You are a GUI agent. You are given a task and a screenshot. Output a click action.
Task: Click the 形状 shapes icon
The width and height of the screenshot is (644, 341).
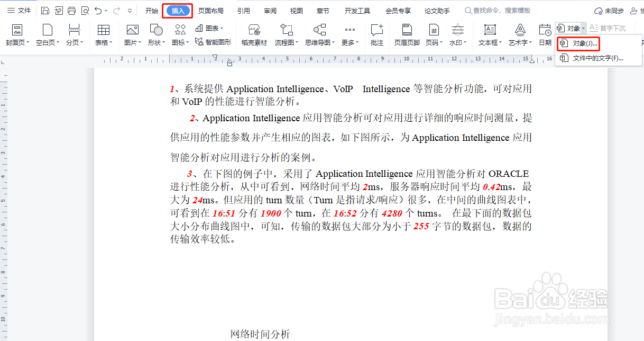(x=156, y=30)
